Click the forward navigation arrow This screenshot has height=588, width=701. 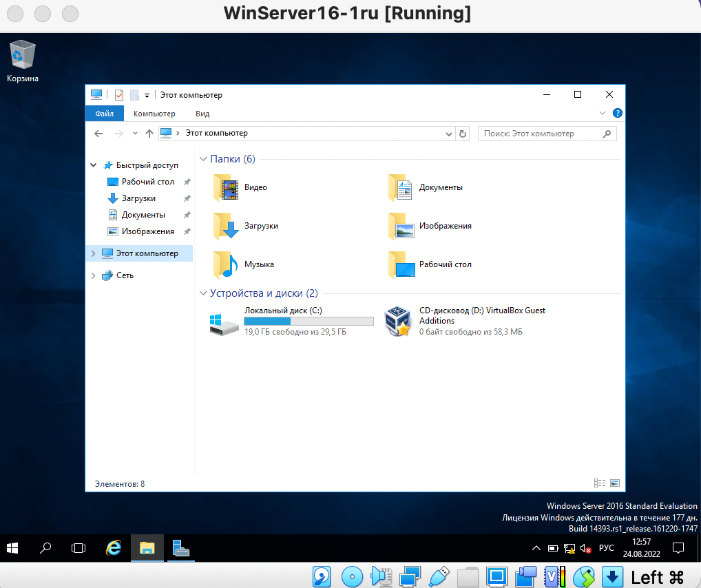coord(119,134)
